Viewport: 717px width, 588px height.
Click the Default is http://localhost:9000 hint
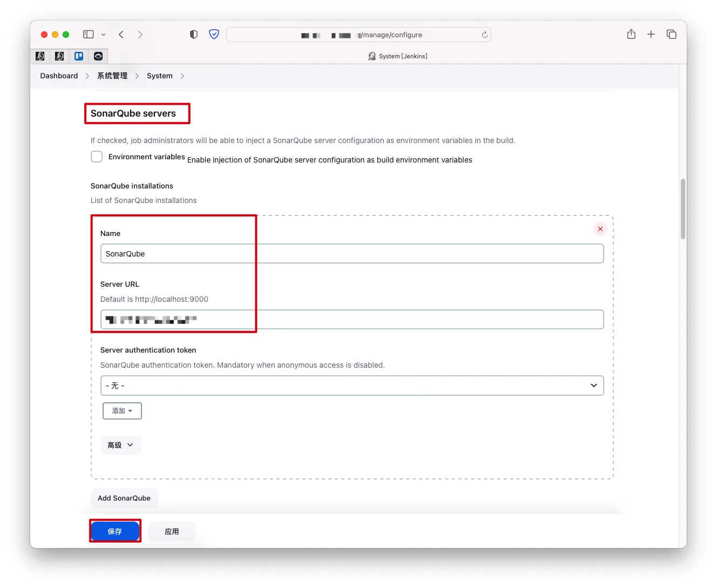[x=154, y=299]
